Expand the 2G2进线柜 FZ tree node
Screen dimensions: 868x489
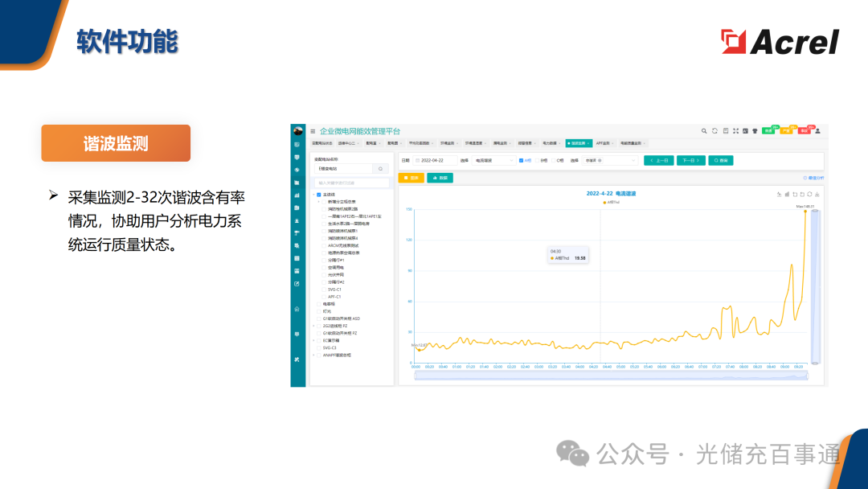coord(314,327)
